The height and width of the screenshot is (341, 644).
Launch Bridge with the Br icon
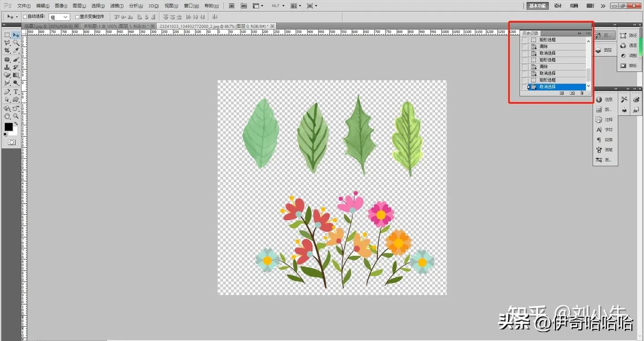point(232,6)
